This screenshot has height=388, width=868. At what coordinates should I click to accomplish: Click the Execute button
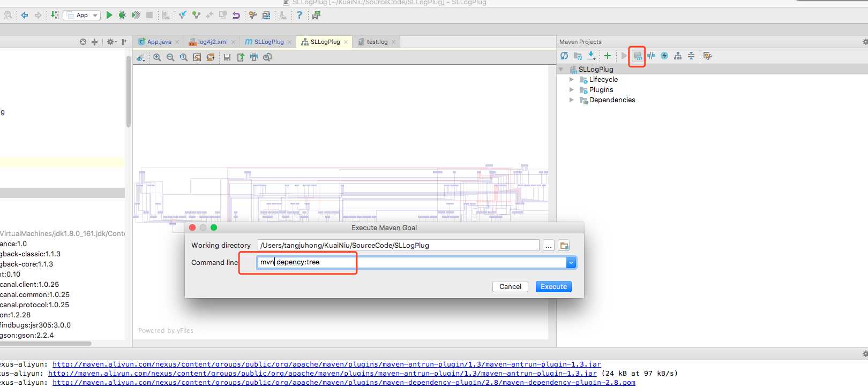(553, 287)
